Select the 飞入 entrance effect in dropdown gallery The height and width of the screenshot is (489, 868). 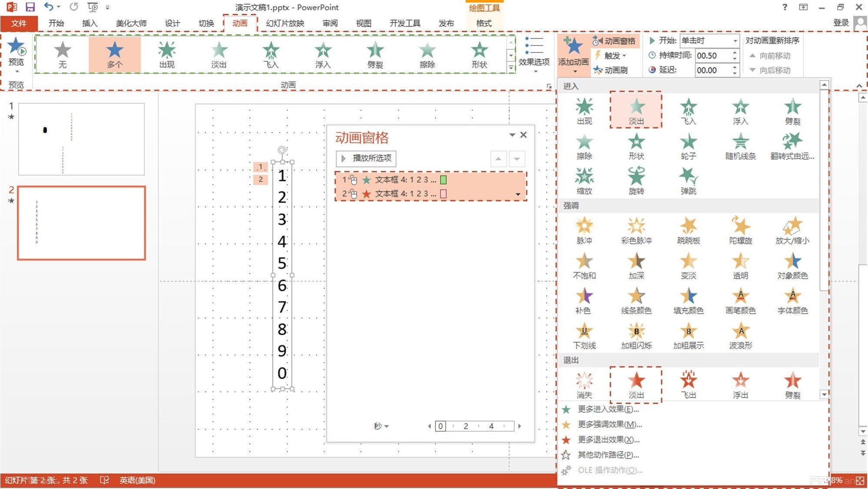(x=688, y=111)
